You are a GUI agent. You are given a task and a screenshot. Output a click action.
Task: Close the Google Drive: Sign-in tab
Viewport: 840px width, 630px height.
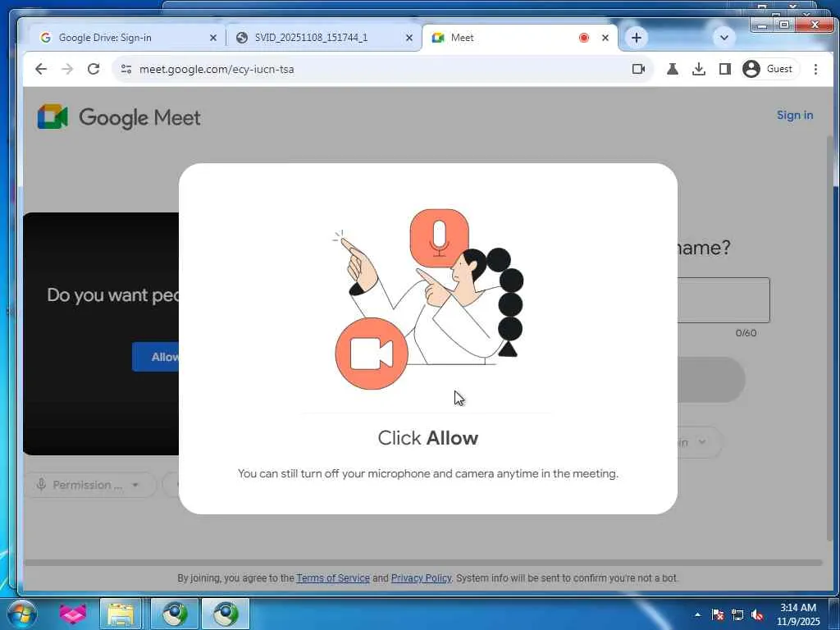click(x=213, y=38)
